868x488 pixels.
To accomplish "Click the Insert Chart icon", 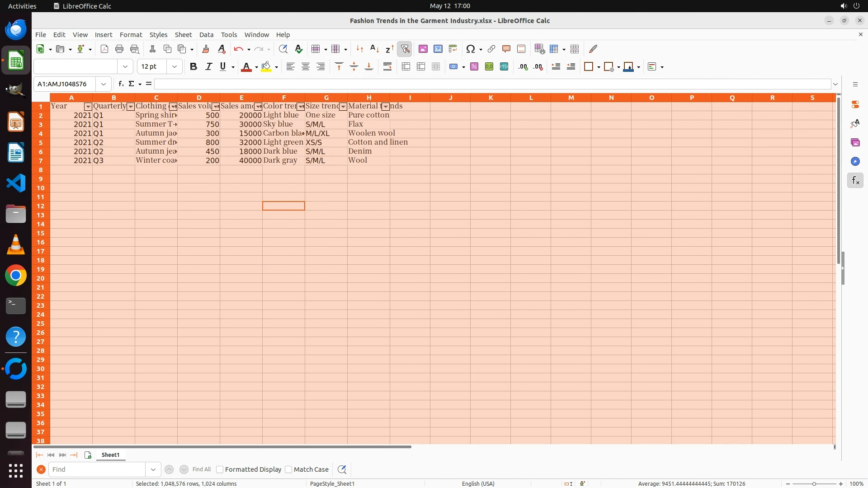I will tap(438, 49).
